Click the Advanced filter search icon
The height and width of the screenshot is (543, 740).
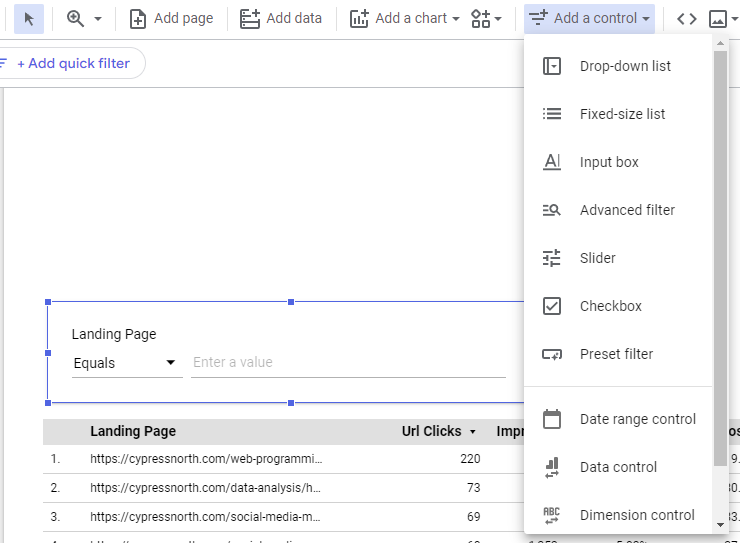click(552, 210)
